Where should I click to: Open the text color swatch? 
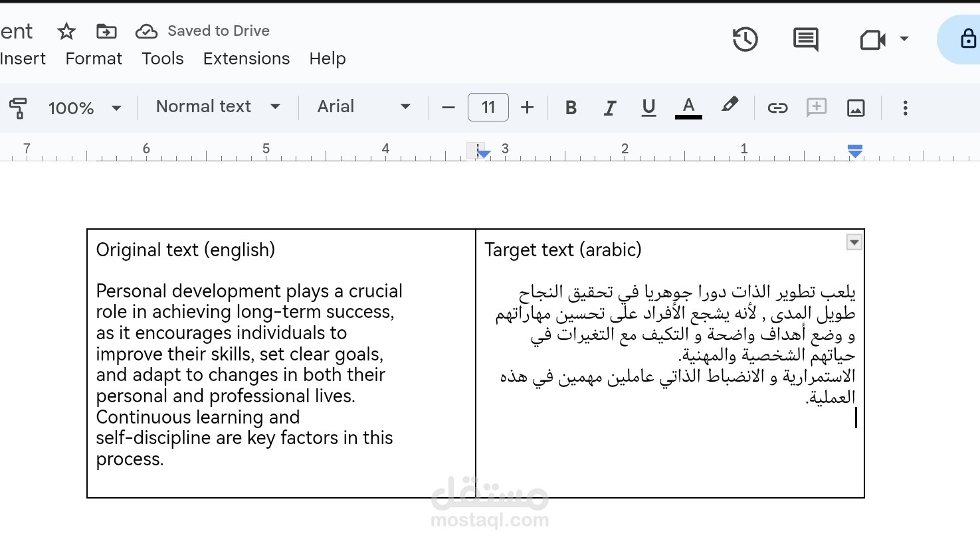click(x=688, y=107)
